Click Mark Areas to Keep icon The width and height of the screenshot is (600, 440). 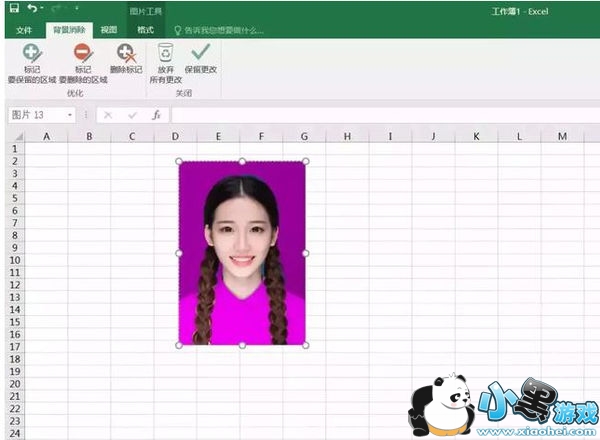coord(31,54)
